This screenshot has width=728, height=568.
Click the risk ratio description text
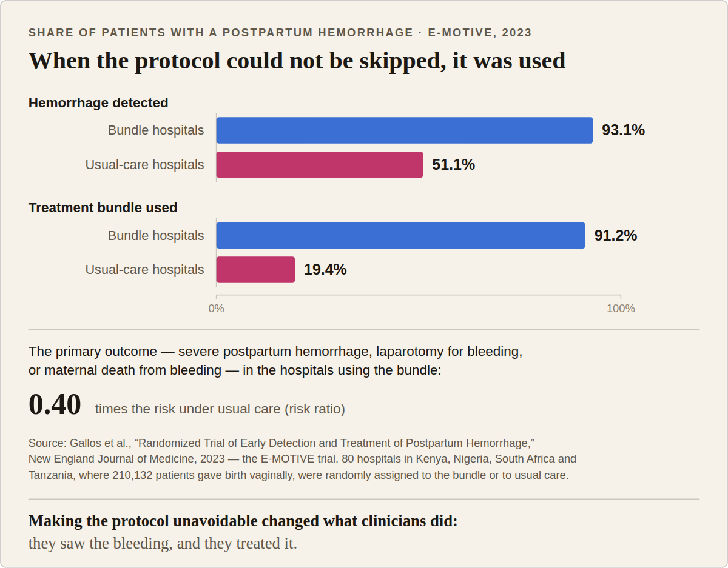(x=220, y=409)
